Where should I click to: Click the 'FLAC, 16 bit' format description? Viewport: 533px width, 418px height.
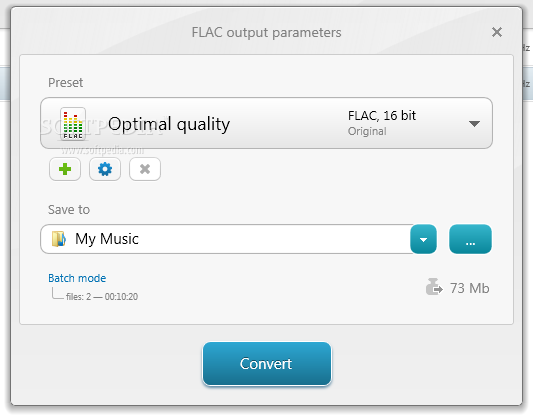[382, 116]
